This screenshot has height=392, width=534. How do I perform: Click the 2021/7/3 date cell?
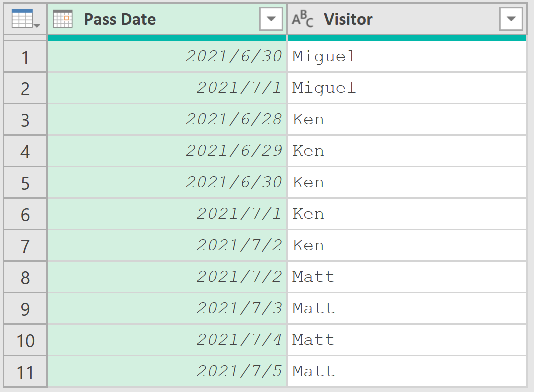239,309
